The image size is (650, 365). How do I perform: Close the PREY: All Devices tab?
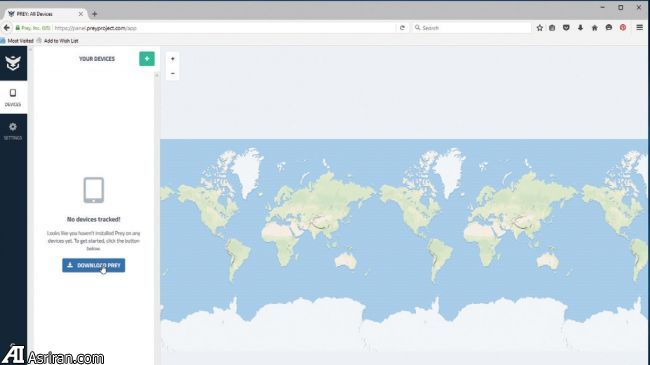(x=81, y=14)
